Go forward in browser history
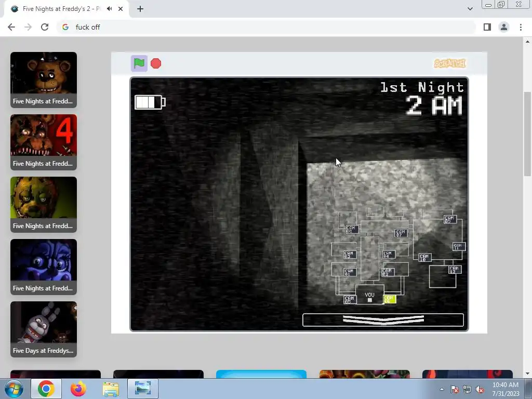532x399 pixels. [x=28, y=27]
